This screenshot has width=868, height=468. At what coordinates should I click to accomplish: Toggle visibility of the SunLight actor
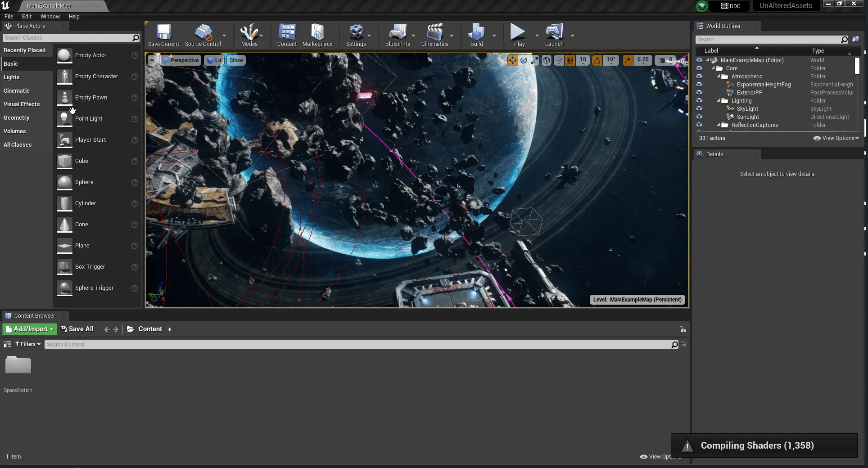pyautogui.click(x=699, y=117)
